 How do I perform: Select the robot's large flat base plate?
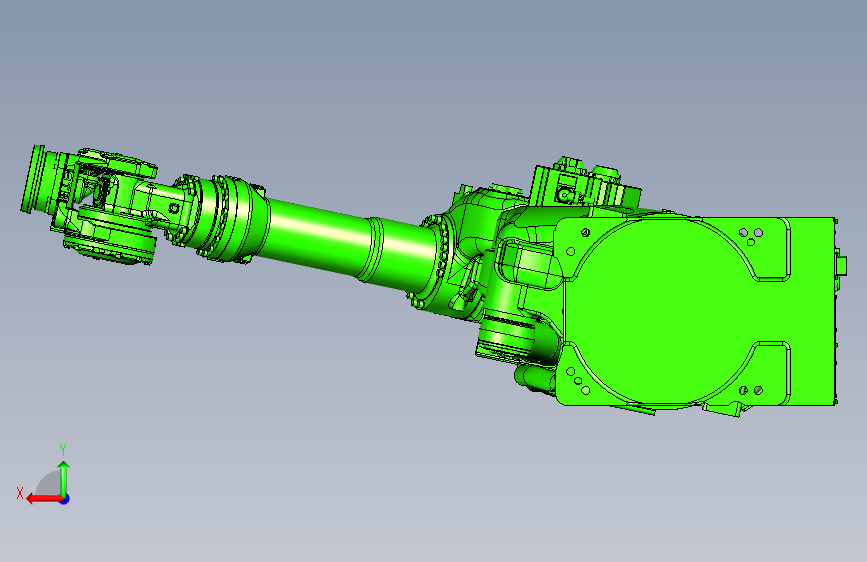pos(696,312)
